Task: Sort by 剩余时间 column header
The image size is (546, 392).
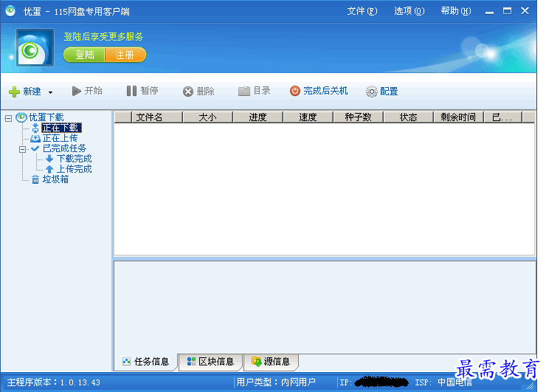Action: click(x=458, y=117)
